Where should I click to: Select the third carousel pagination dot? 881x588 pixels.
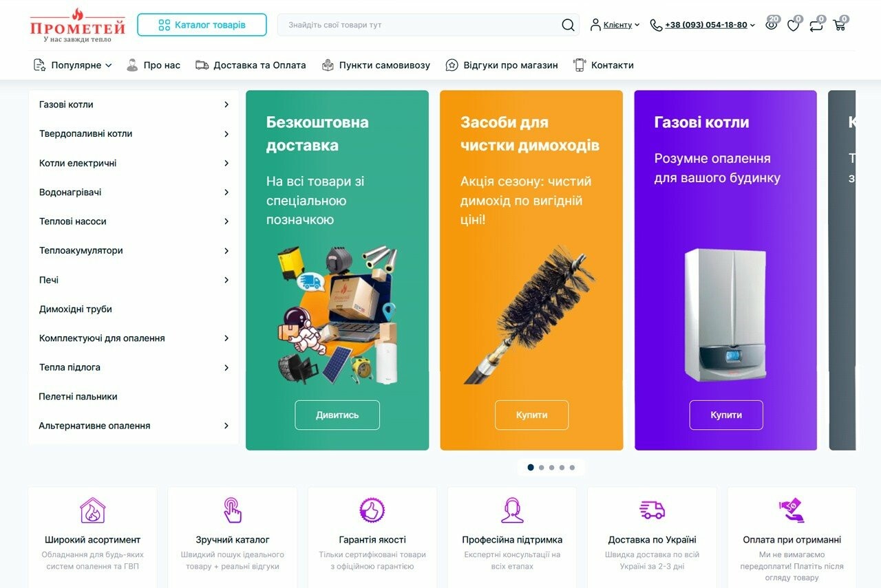(551, 468)
